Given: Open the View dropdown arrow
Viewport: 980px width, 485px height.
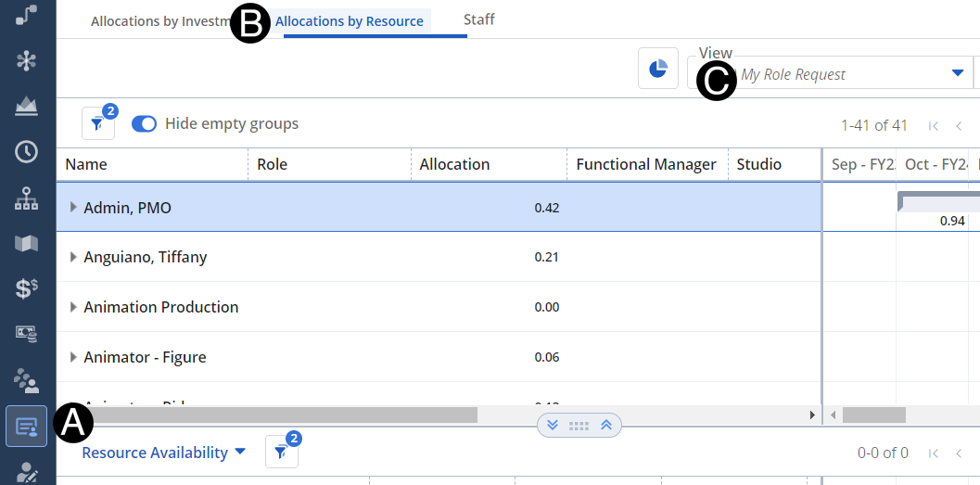Looking at the screenshot, I should pos(957,74).
